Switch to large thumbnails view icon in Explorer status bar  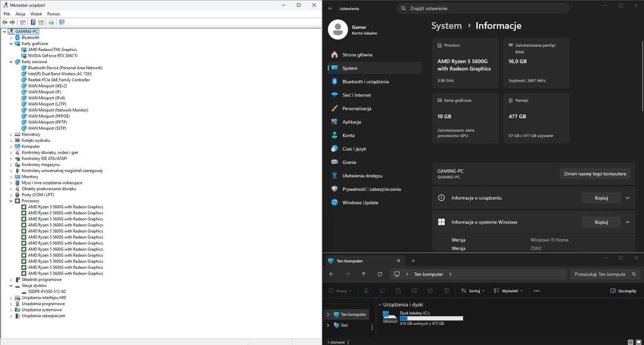(639, 342)
